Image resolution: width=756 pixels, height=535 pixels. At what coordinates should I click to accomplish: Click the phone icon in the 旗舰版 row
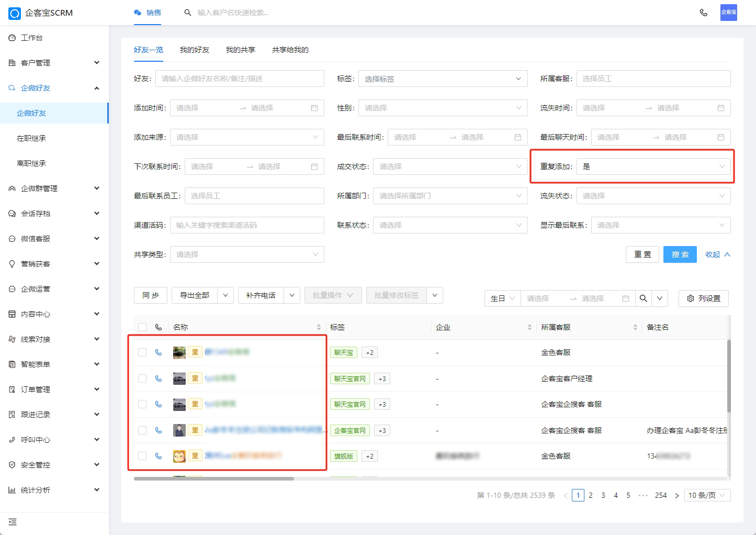(159, 456)
